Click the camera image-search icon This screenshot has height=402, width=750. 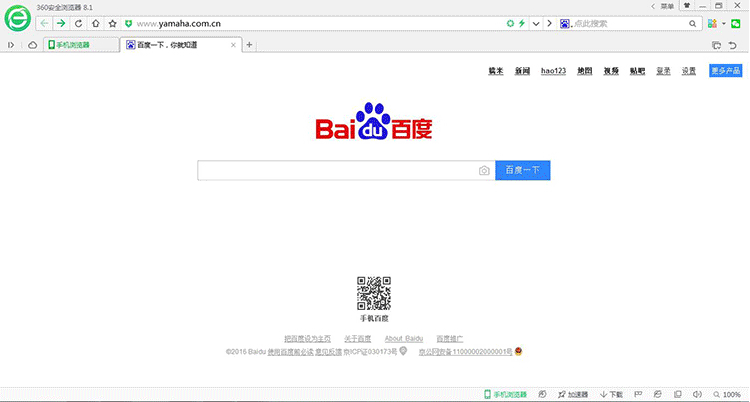click(484, 170)
